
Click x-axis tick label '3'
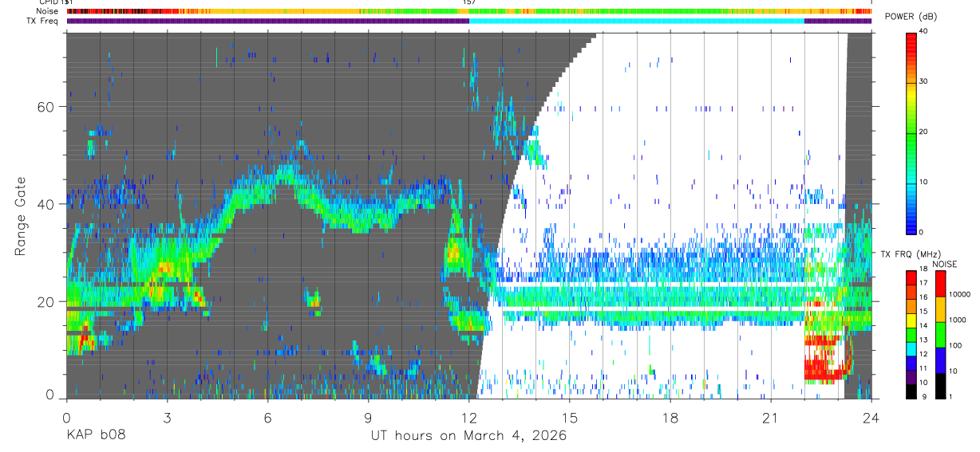click(167, 418)
